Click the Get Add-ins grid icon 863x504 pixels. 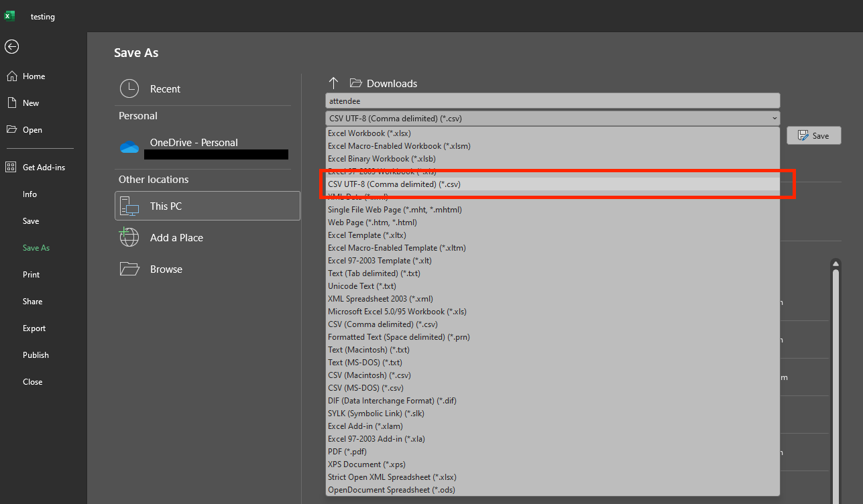click(11, 168)
